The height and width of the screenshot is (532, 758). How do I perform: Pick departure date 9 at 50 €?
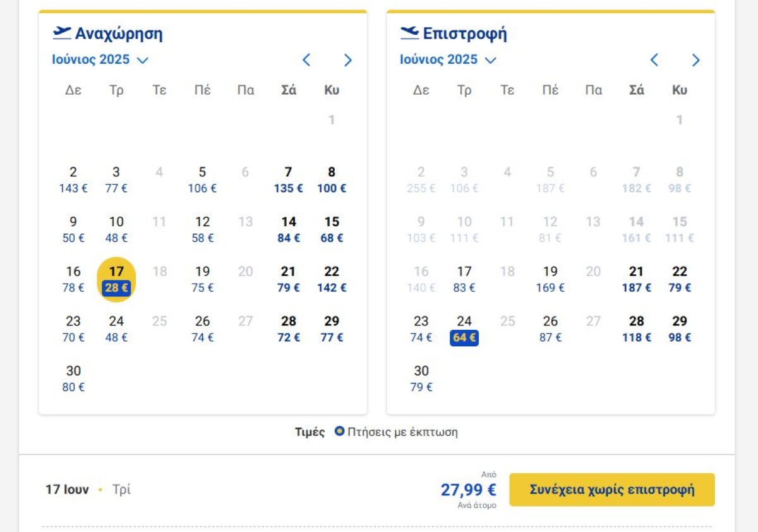(x=73, y=230)
